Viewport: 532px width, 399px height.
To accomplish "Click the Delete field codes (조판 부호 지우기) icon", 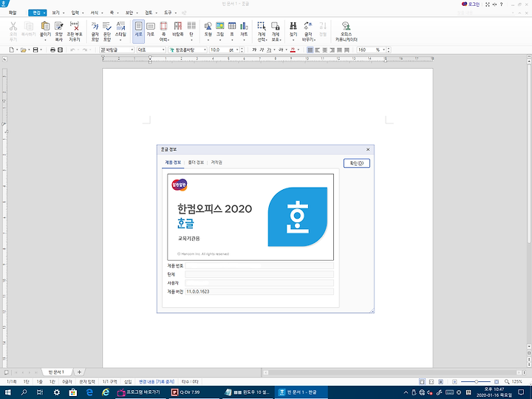I will 75,27.
